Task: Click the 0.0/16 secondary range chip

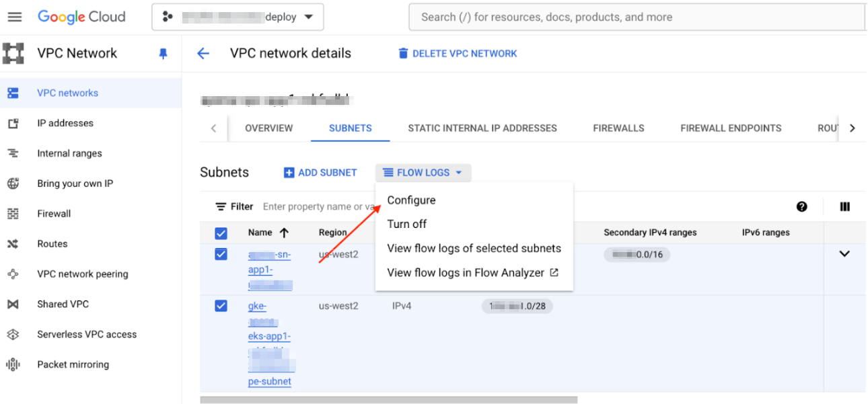Action: [x=637, y=254]
